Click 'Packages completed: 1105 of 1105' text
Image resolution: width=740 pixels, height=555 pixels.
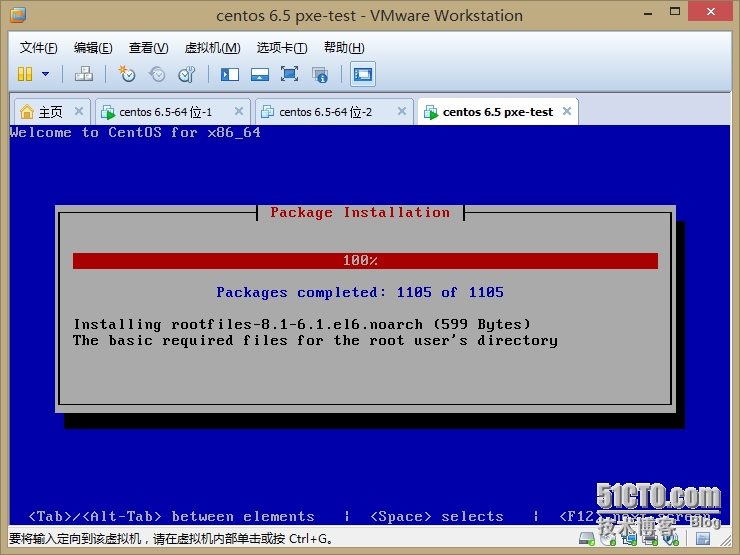click(360, 293)
